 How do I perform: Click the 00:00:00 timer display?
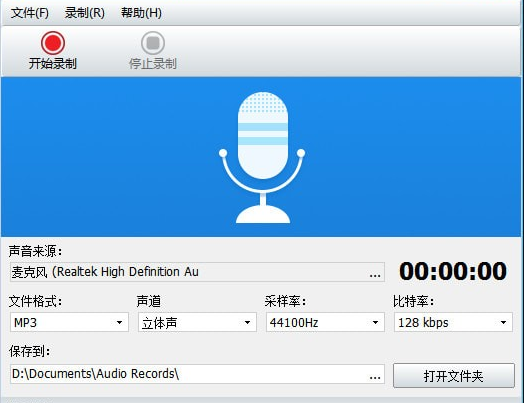(x=453, y=271)
